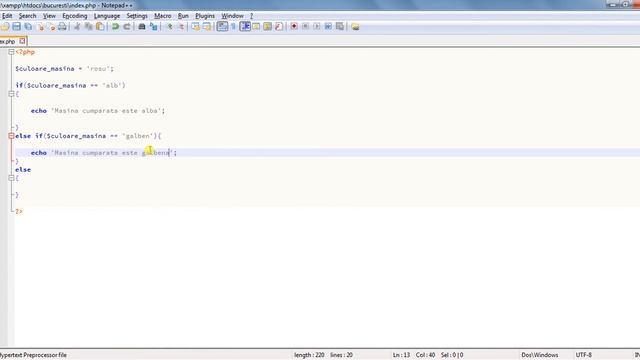Screen dimensions: 640x360
Task: Click the Replace toolbar icon
Action: tap(153, 27)
